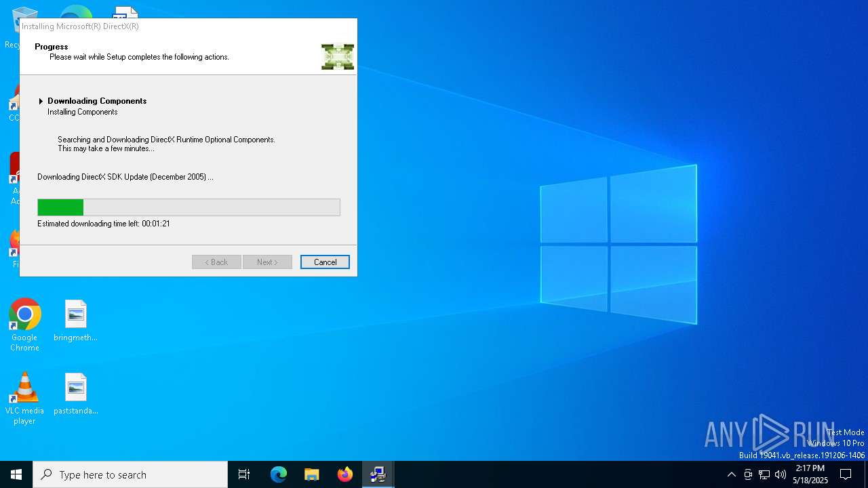Image resolution: width=868 pixels, height=488 pixels.
Task: Open the notification center
Action: [x=846, y=474]
